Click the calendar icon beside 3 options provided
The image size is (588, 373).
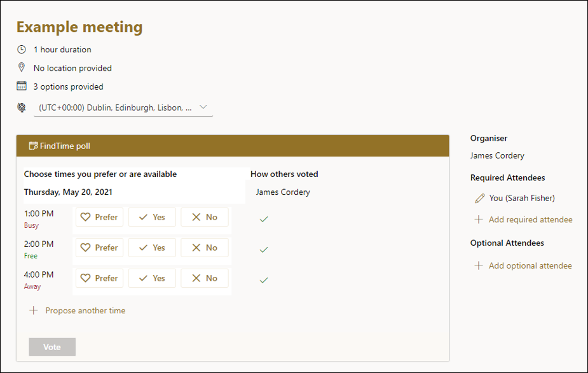coord(22,86)
